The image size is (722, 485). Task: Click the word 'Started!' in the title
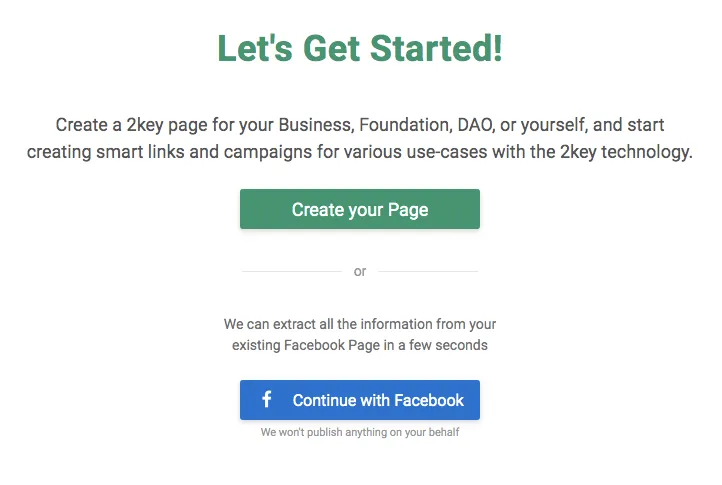point(436,48)
